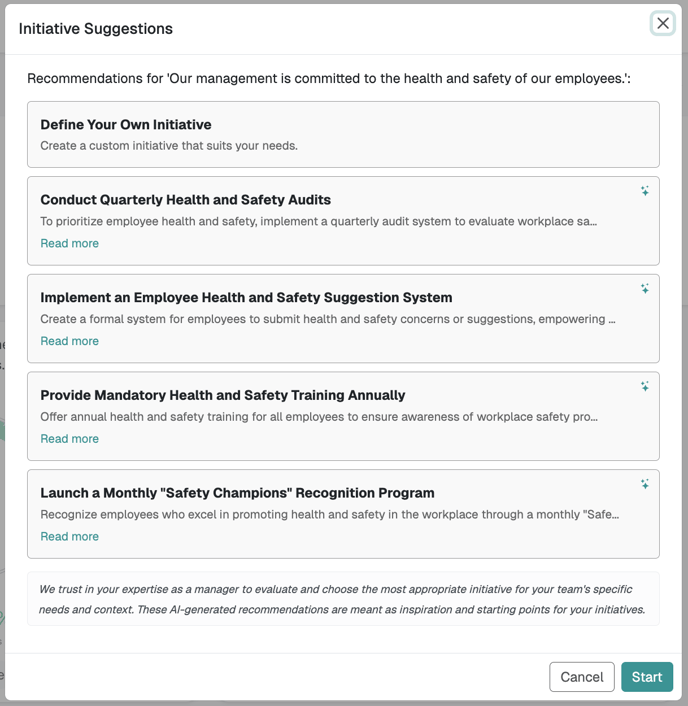
Task: Click the AI sparkle icon on Suggestion System card
Action: pyautogui.click(x=645, y=289)
